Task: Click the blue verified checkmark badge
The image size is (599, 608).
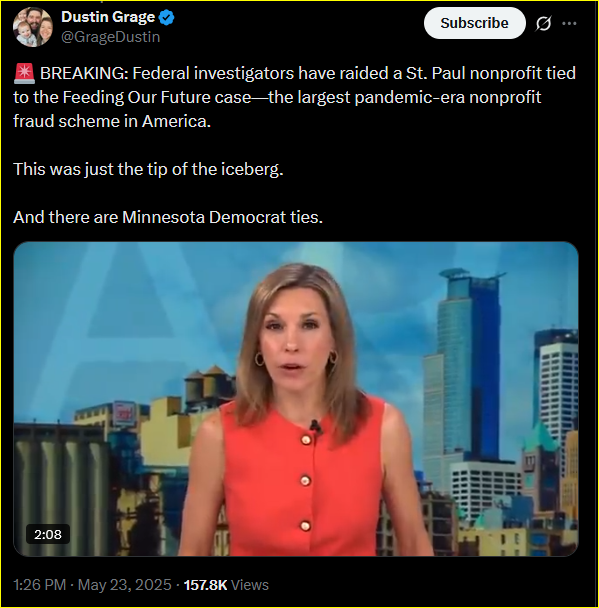Action: [167, 17]
